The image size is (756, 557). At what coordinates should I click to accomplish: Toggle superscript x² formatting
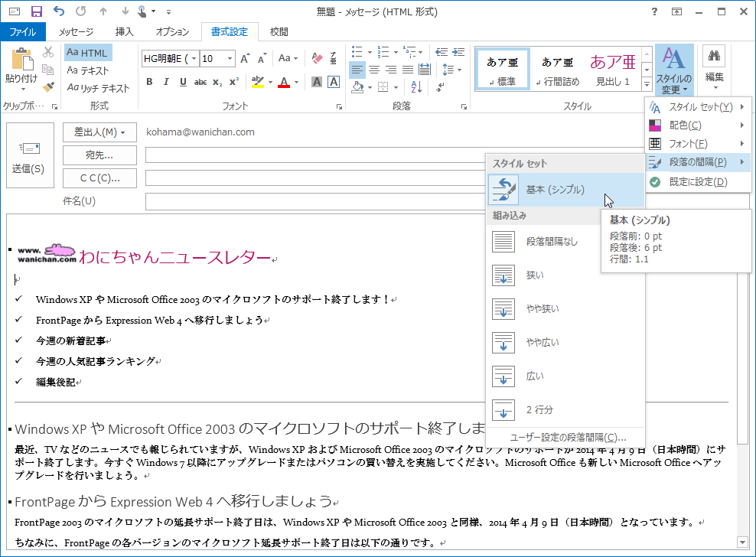(x=234, y=82)
